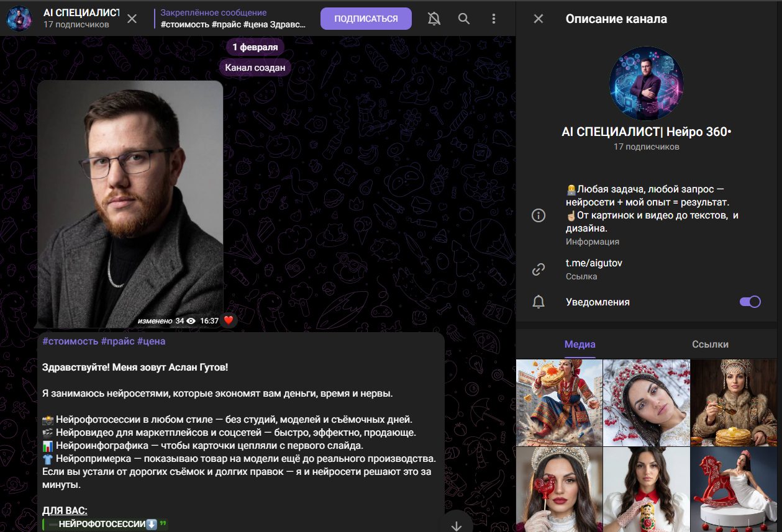Open the channel avatar in the header
This screenshot has height=532, width=782.
click(19, 19)
